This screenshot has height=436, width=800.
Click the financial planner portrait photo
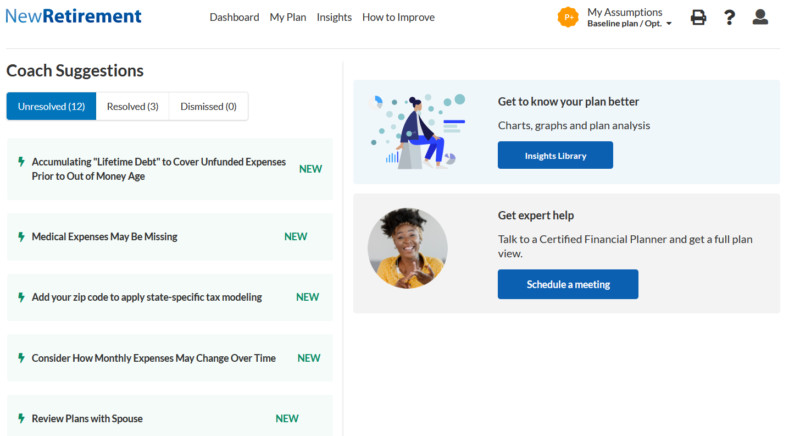407,248
